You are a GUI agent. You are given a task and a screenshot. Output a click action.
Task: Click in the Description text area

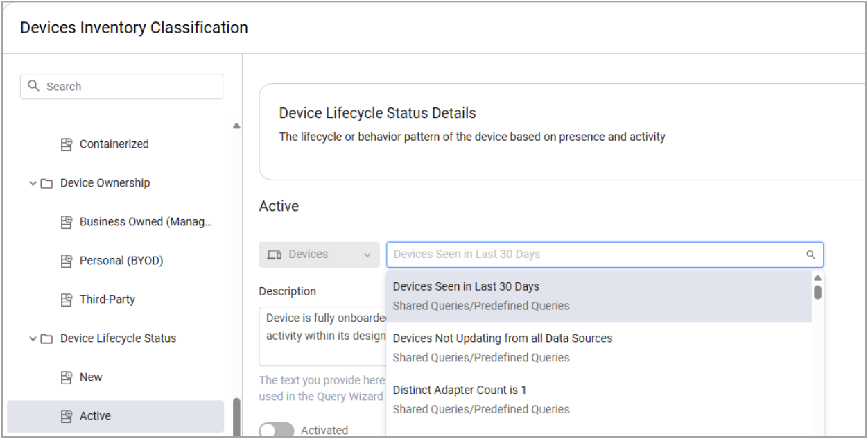point(322,336)
